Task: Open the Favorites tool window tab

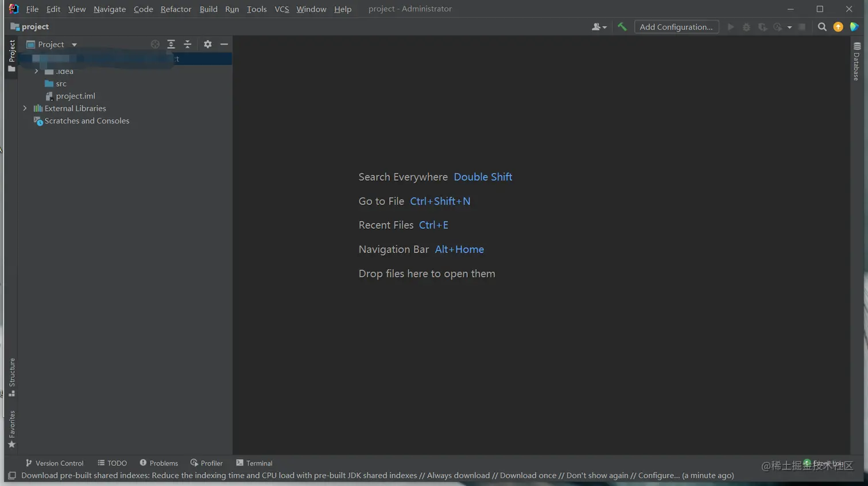Action: pyautogui.click(x=11, y=430)
